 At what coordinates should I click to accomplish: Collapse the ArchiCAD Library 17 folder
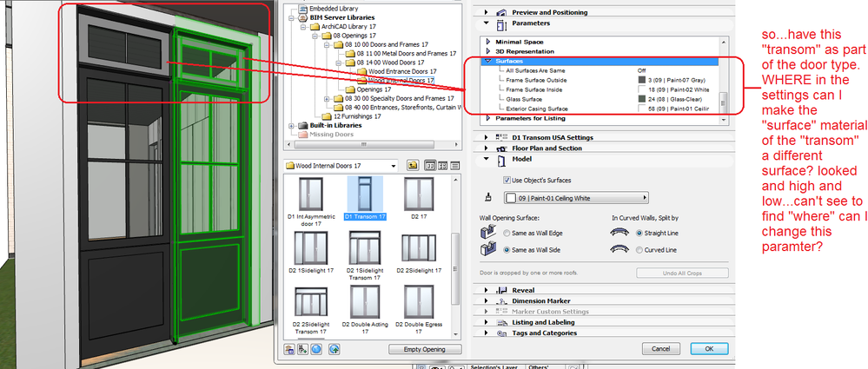tap(303, 27)
